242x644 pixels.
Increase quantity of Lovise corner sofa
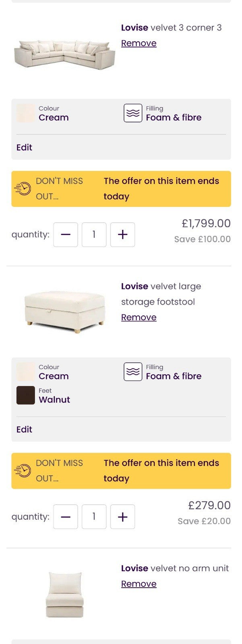pyautogui.click(x=122, y=235)
